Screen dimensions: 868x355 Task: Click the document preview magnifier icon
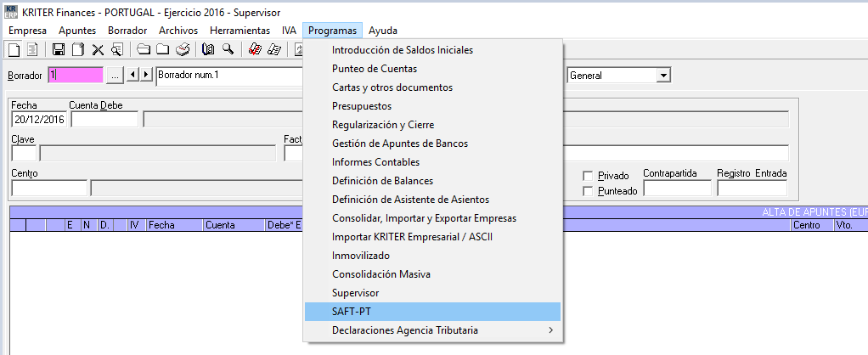(x=116, y=49)
